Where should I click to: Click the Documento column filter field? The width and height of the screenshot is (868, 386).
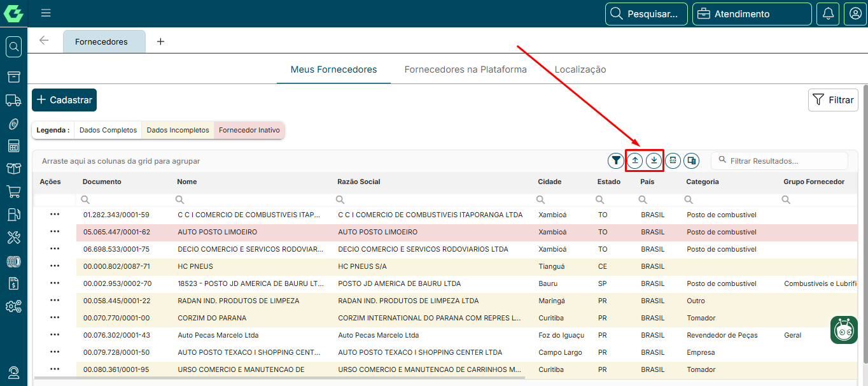[x=124, y=199]
